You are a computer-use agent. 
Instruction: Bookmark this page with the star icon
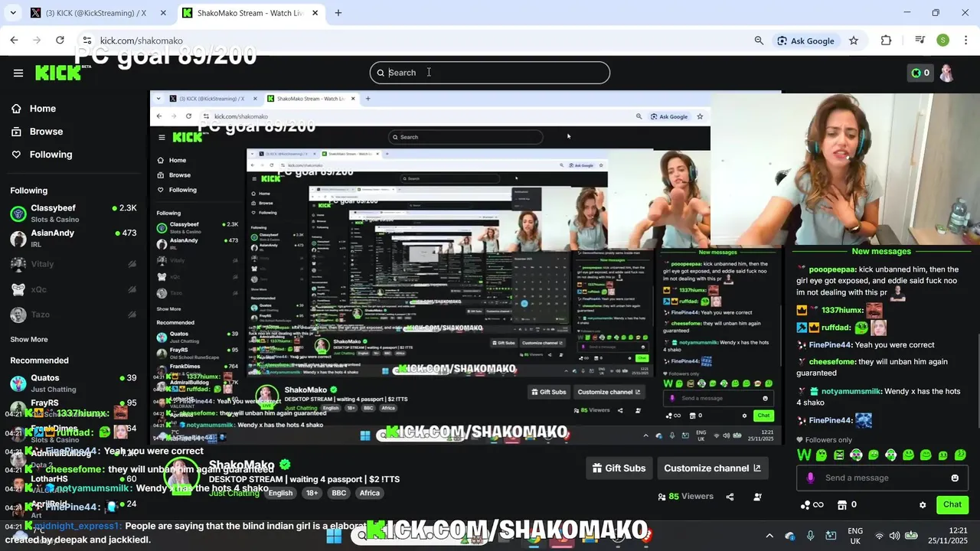(x=854, y=41)
